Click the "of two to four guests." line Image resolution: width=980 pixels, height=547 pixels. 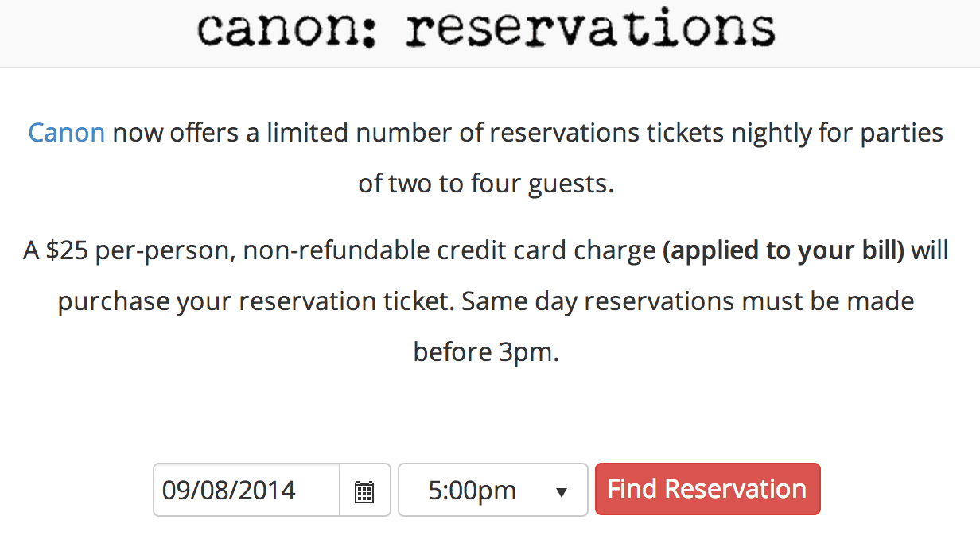click(486, 183)
